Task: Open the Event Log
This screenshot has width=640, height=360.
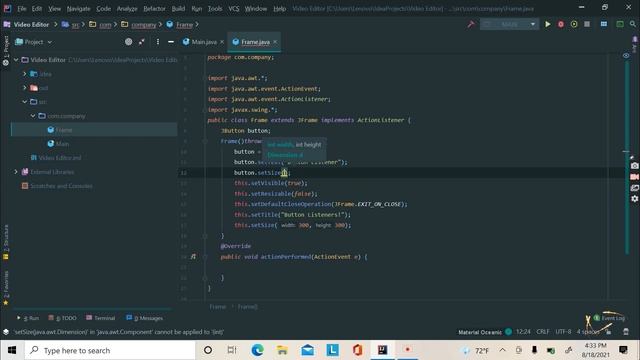Action: click(x=609, y=318)
